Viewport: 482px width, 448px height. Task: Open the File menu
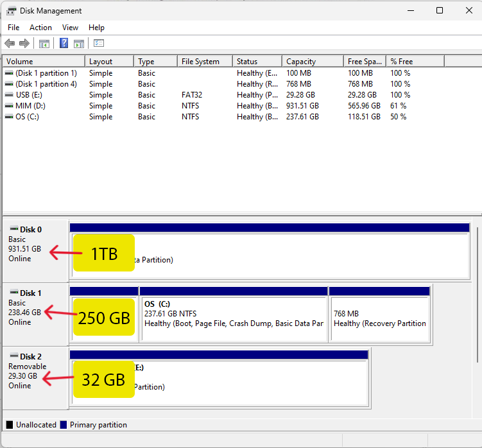[13, 28]
